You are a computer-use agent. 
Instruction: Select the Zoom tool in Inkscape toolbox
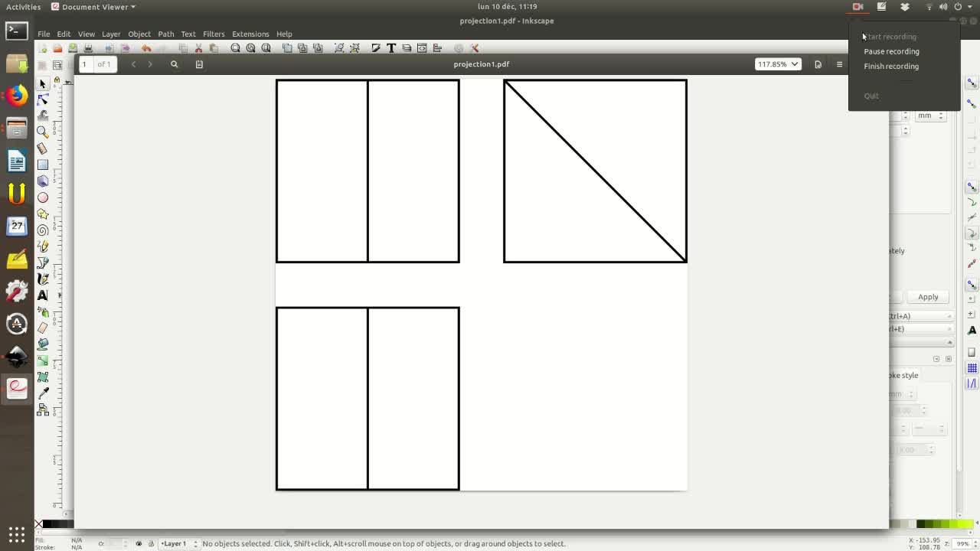[x=43, y=132]
